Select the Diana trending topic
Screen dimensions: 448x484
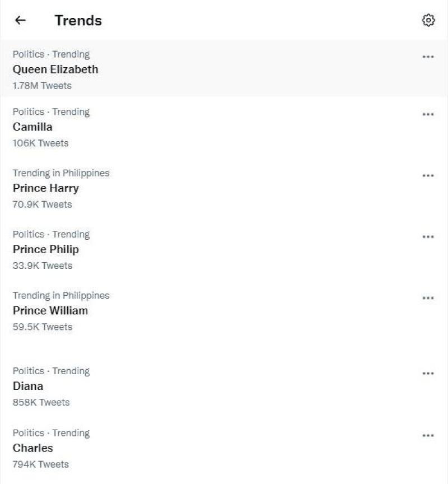[x=28, y=386]
